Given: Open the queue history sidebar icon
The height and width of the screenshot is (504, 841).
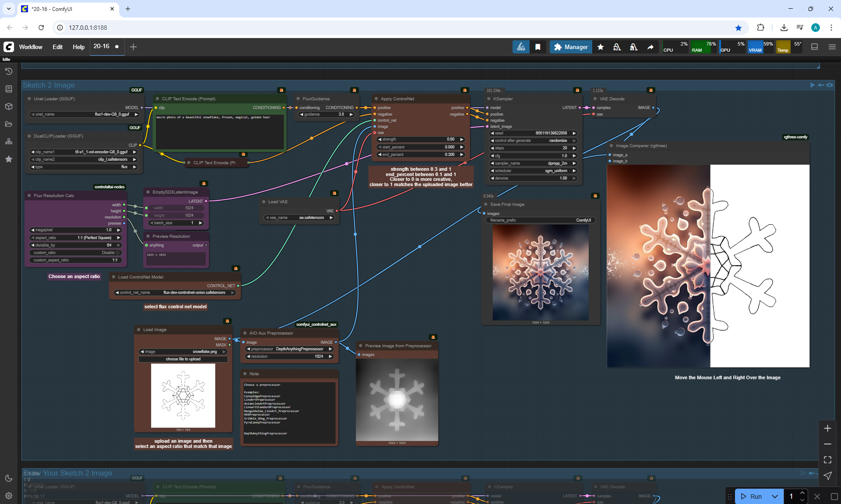Looking at the screenshot, I should pyautogui.click(x=9, y=71).
